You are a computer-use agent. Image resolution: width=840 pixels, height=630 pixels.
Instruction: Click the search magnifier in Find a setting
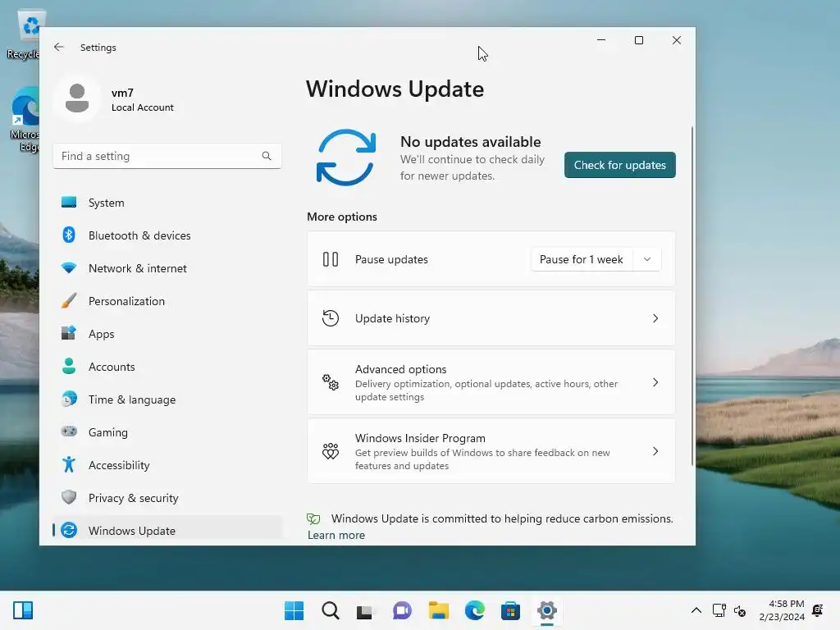click(x=267, y=156)
